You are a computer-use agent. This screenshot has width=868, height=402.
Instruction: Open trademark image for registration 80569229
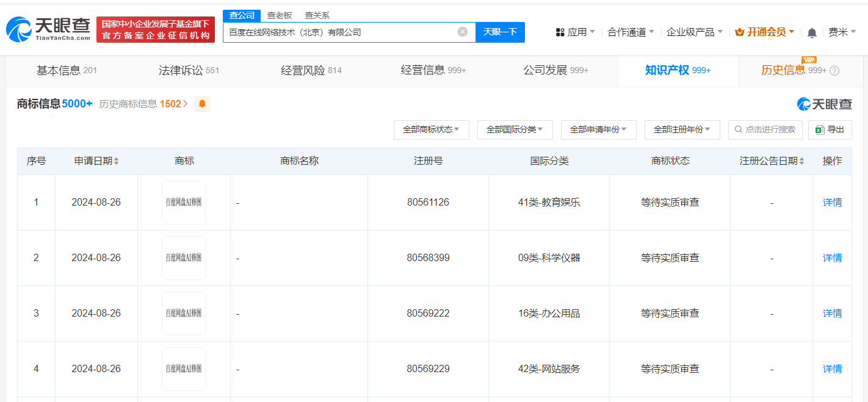coord(184,369)
